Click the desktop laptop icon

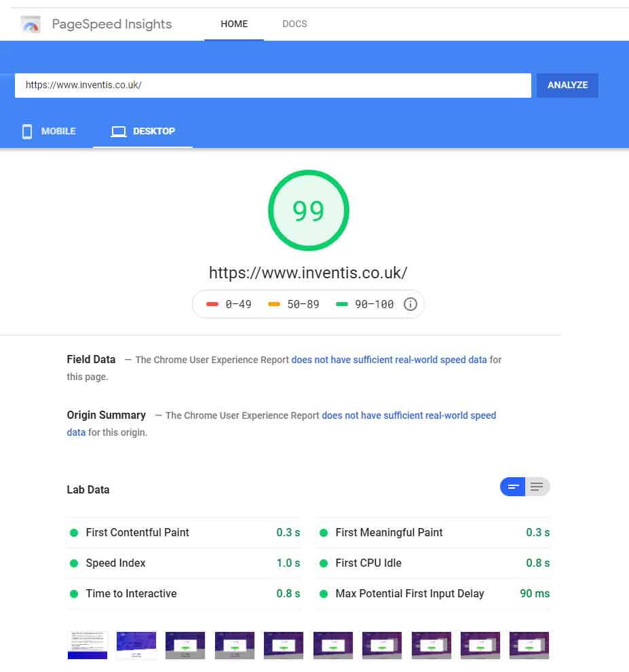point(119,132)
